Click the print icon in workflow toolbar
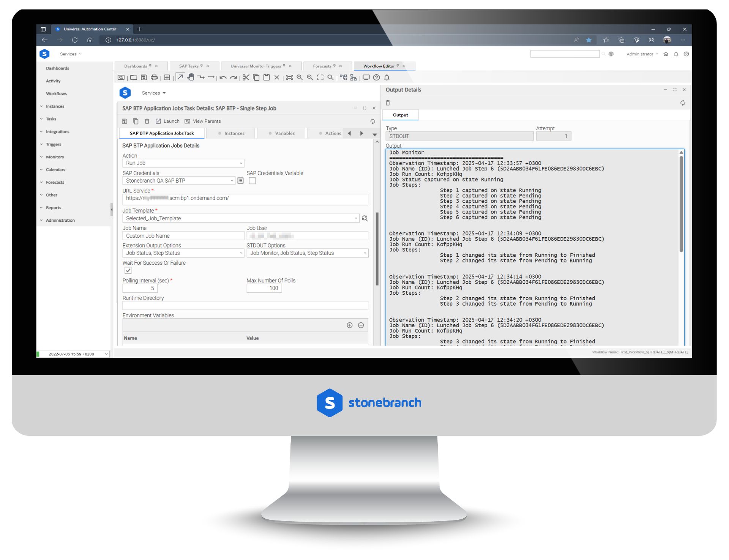Screen dimensions: 729x560 154,77
